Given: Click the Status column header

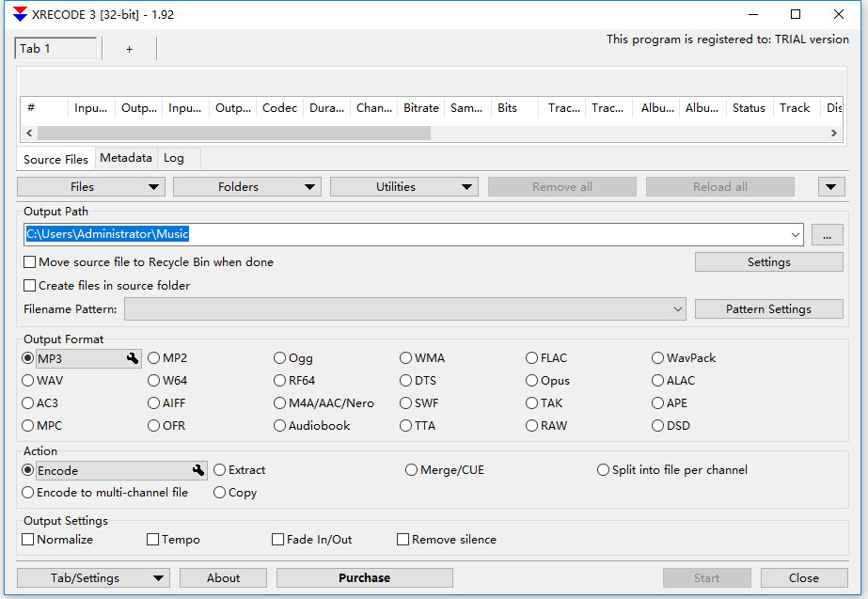Looking at the screenshot, I should tap(749, 108).
